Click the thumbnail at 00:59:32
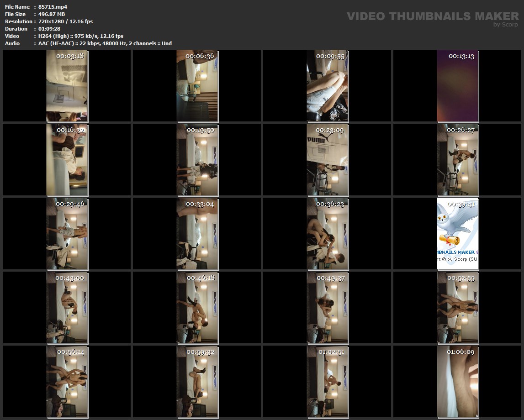The width and height of the screenshot is (524, 420). pos(197,381)
